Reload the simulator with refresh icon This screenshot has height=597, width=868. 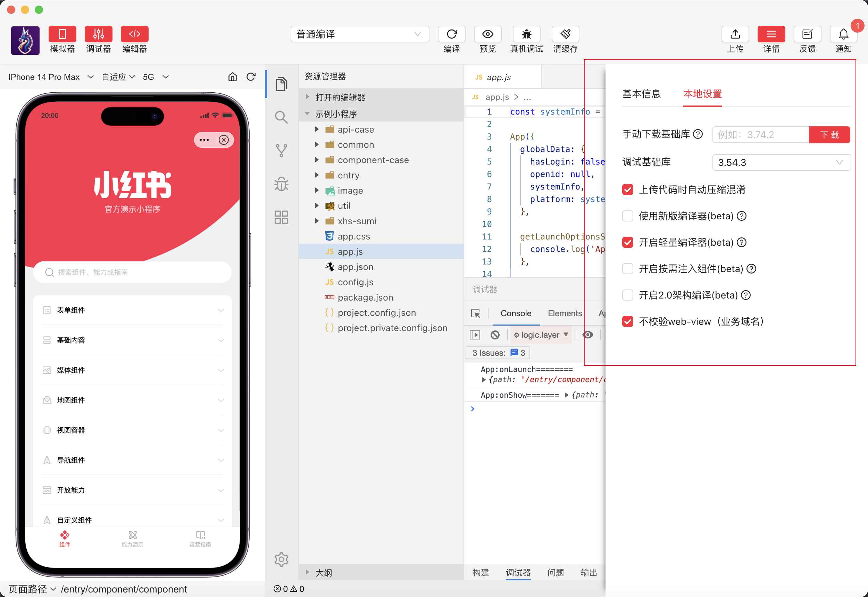point(251,77)
